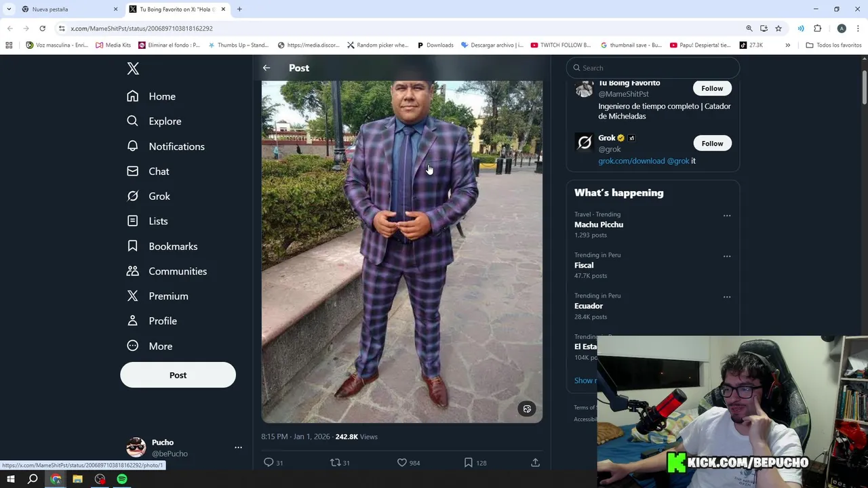Bookmark this post with the bookmark icon
This screenshot has height=488, width=868.
468,462
